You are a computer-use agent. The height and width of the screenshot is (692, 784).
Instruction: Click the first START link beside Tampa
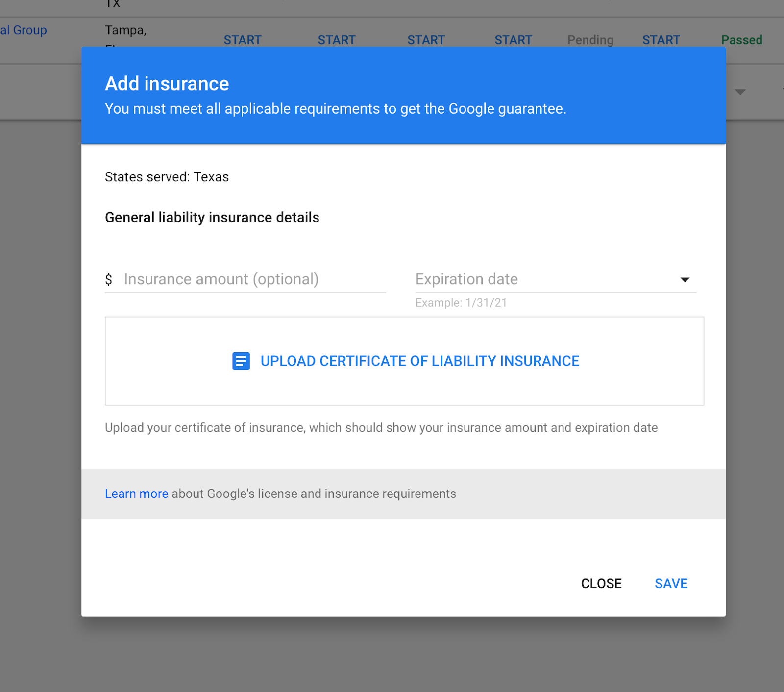243,40
